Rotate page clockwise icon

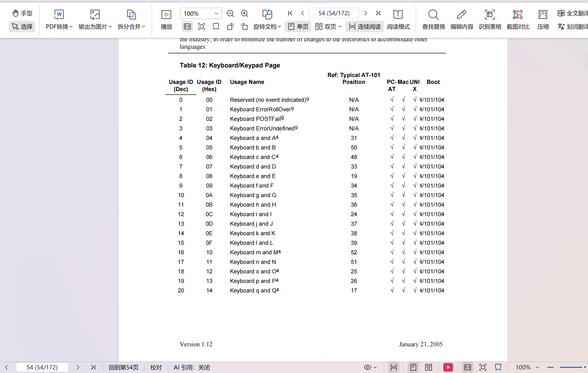point(244,26)
